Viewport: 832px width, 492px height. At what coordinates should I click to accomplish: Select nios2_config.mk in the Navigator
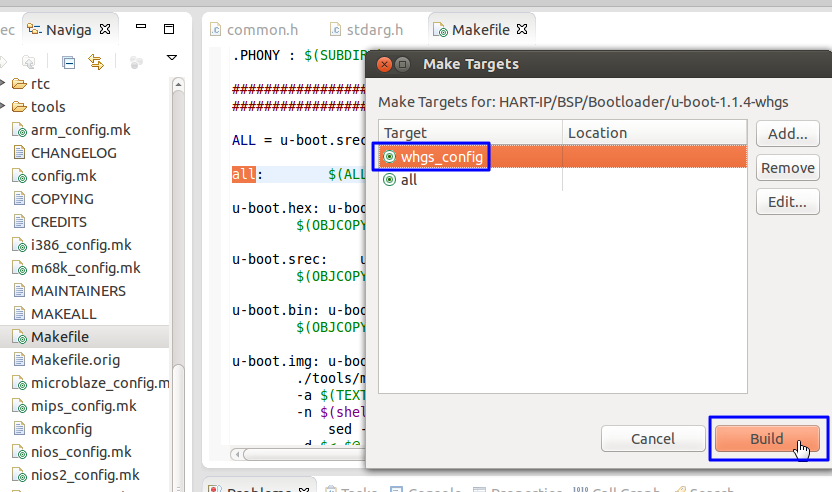click(85, 475)
